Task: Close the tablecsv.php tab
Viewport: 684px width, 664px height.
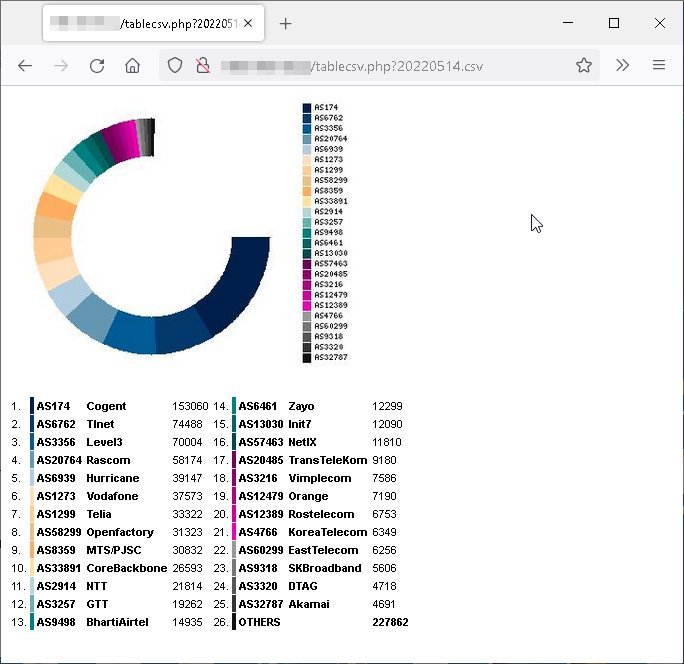Action: pyautogui.click(x=248, y=23)
